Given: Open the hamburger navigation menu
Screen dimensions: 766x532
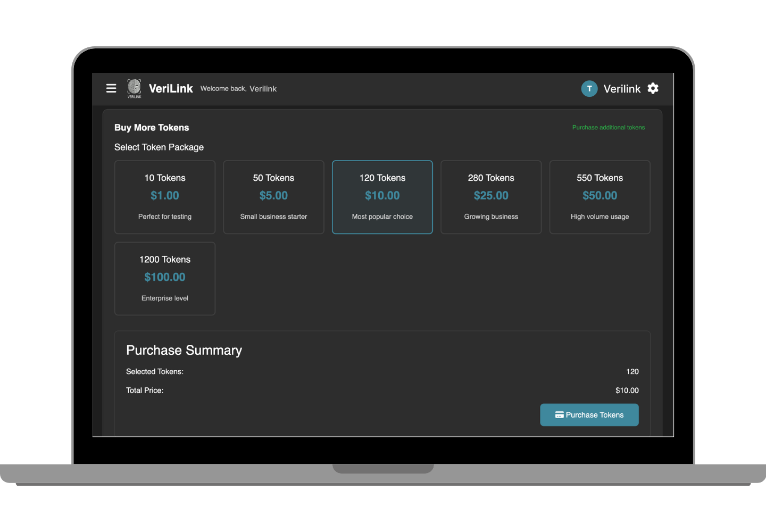Looking at the screenshot, I should click(x=111, y=88).
